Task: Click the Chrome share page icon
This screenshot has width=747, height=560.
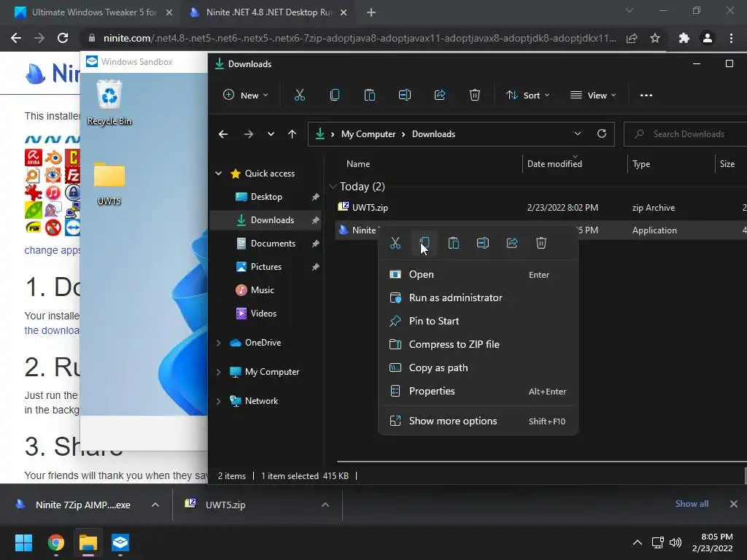Action: pos(632,38)
